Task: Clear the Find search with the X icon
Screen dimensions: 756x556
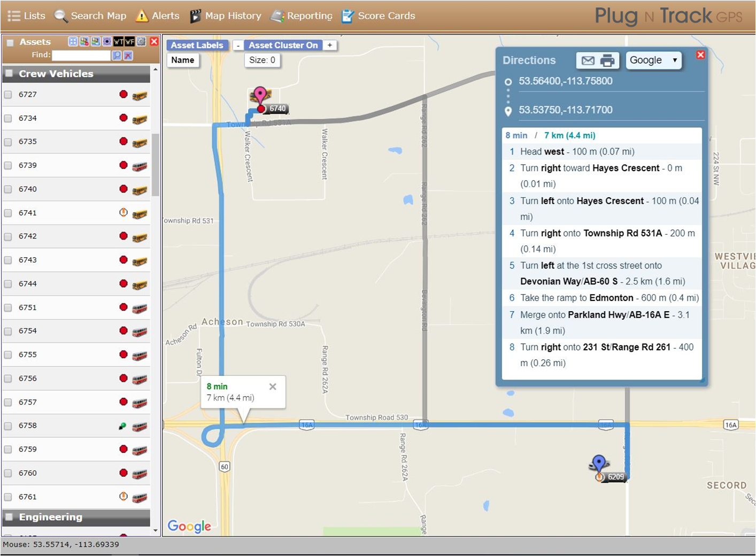Action: pos(128,55)
